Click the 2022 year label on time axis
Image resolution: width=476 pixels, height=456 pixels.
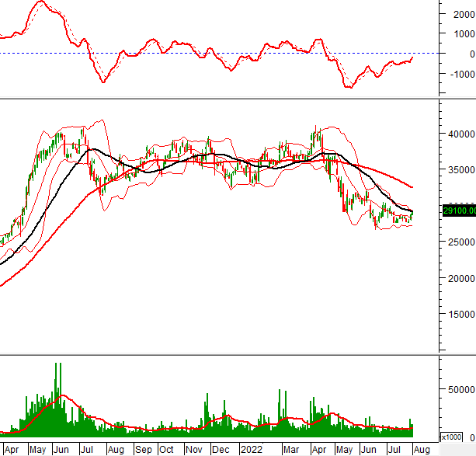point(252,450)
